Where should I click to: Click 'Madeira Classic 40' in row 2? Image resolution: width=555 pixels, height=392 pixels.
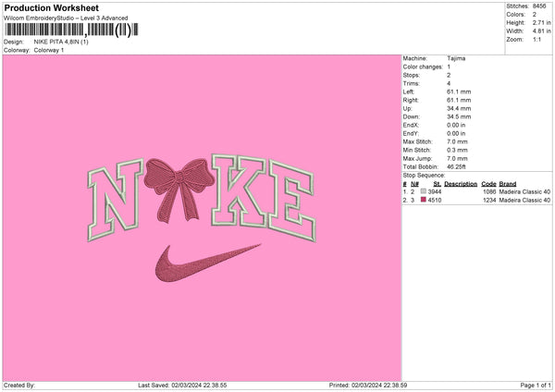(x=524, y=201)
